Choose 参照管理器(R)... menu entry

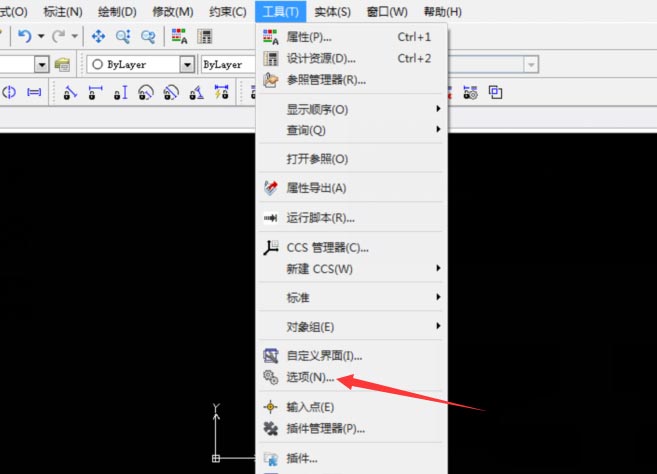point(352,80)
